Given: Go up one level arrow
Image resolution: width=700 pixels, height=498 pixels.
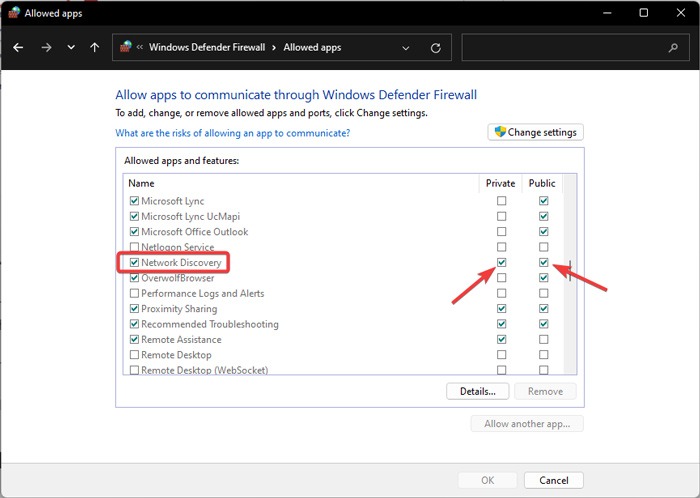Looking at the screenshot, I should pos(95,47).
